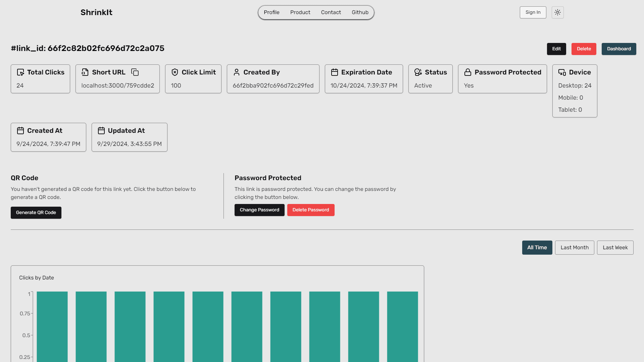This screenshot has height=362, width=644.
Task: Click the Desktop: 24 device count
Action: click(x=575, y=86)
